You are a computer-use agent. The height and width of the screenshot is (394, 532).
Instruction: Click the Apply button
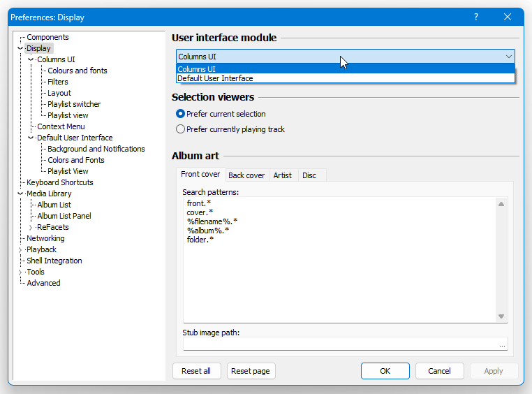494,371
